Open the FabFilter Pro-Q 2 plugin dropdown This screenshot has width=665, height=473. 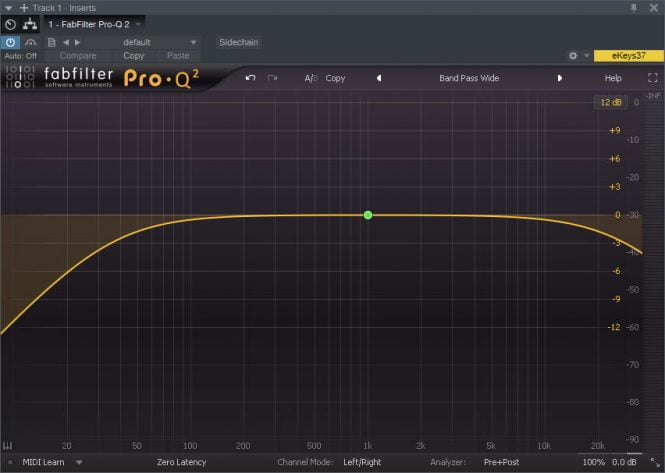click(x=137, y=25)
